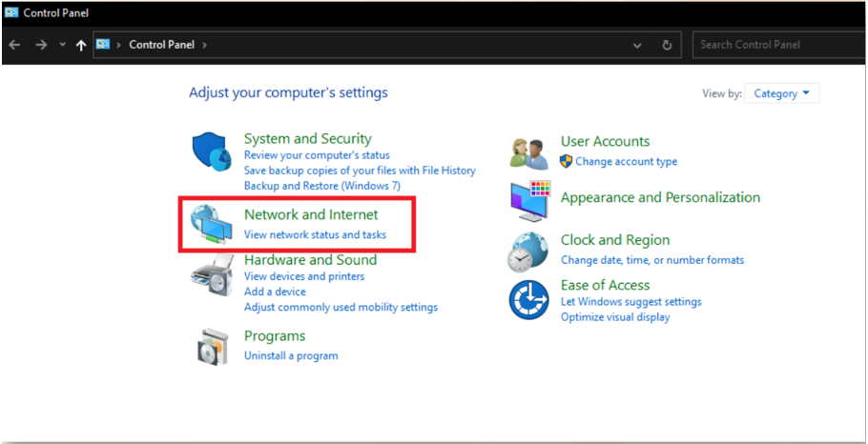Navigate back with the back arrow
This screenshot has height=444, width=868.
[15, 45]
